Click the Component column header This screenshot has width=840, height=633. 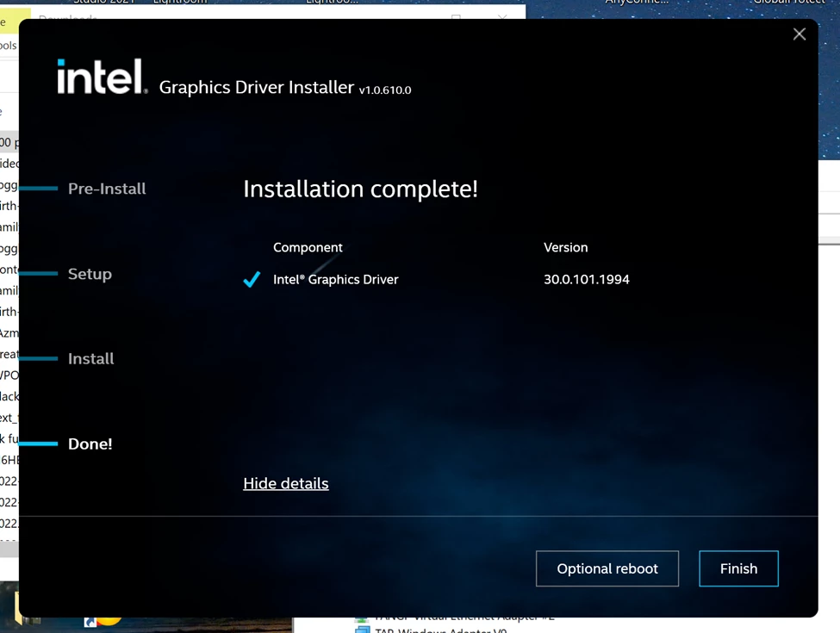click(x=308, y=247)
